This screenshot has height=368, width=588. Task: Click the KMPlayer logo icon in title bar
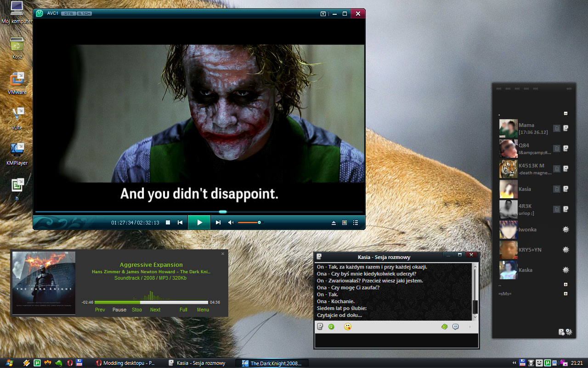[x=40, y=13]
